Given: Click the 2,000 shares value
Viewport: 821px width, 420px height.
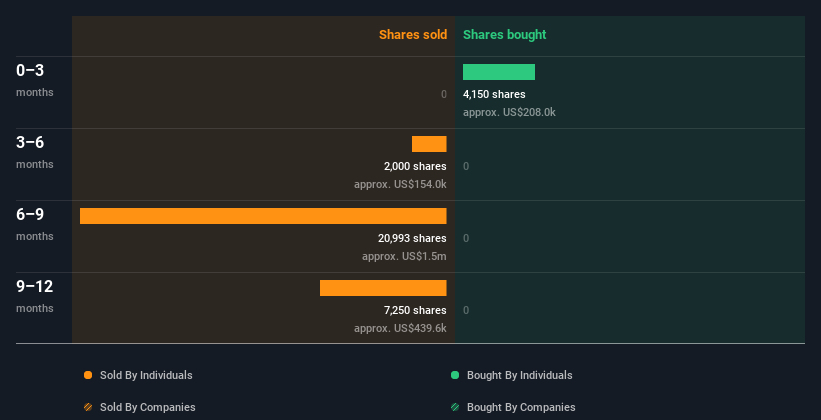Looking at the screenshot, I should pyautogui.click(x=415, y=167).
